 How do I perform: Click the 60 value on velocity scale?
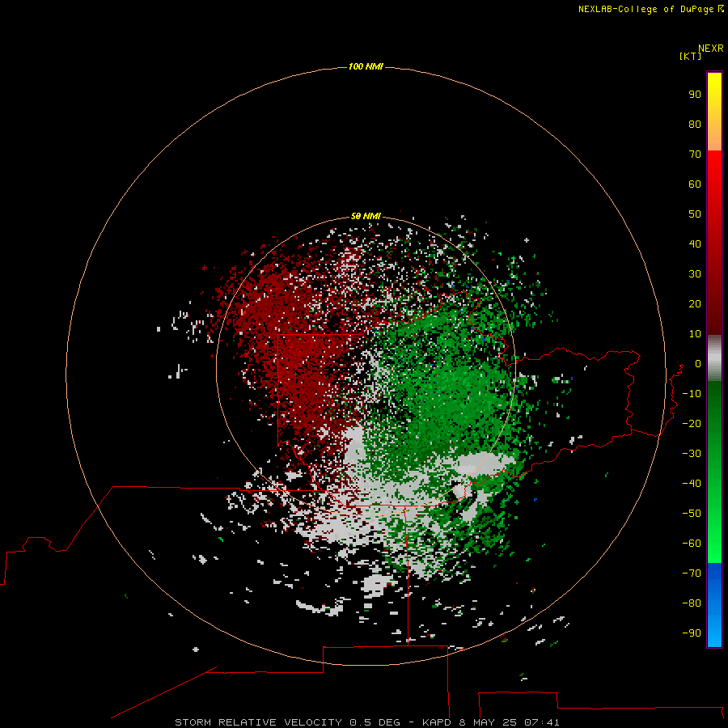(695, 184)
